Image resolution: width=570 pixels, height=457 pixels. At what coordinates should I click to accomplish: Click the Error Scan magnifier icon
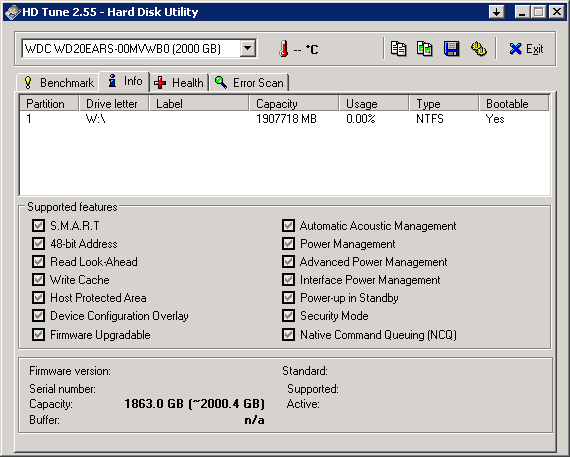pyautogui.click(x=221, y=82)
